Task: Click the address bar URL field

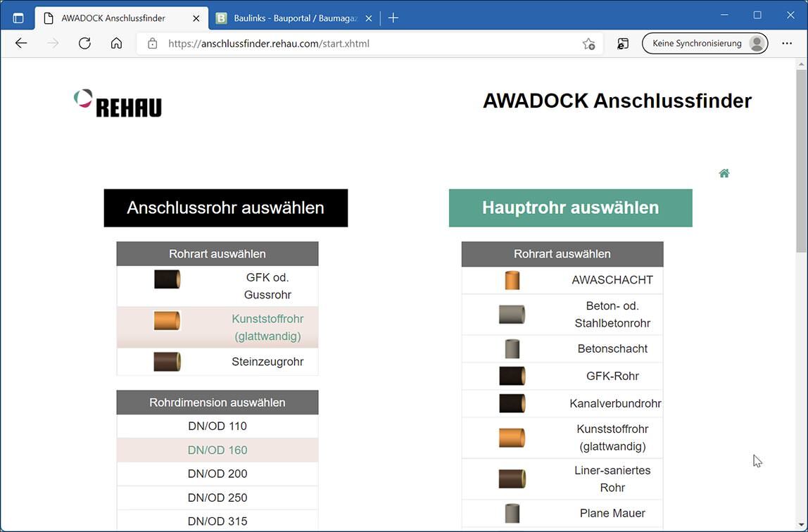Action: (370, 44)
